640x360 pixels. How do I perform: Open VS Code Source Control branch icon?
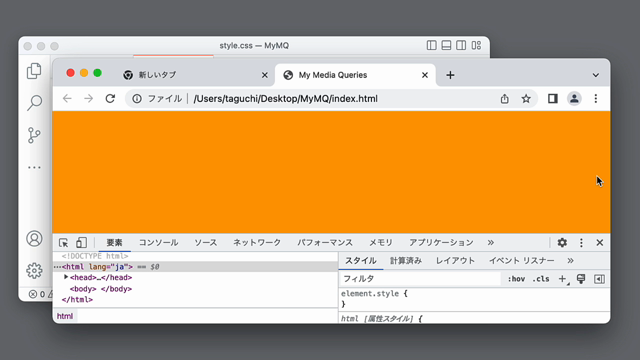coord(34,135)
